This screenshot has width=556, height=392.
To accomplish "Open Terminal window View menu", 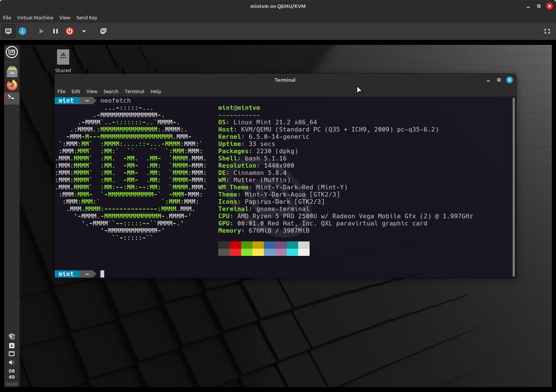I will [x=92, y=92].
